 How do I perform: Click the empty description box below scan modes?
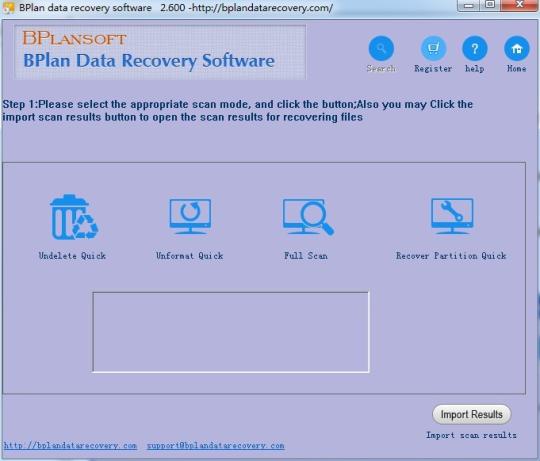[x=231, y=332]
